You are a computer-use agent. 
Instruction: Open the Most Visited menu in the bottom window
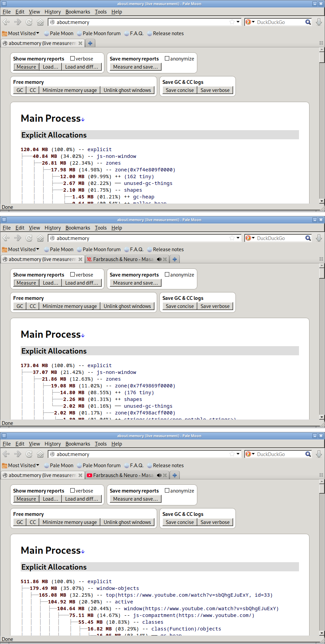(x=21, y=466)
